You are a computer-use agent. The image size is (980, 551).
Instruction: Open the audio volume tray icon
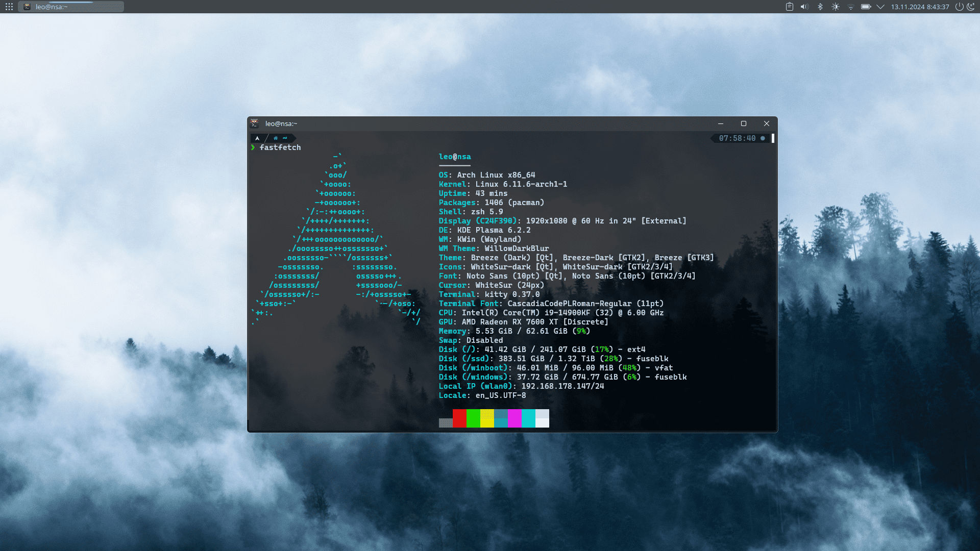[x=804, y=7]
